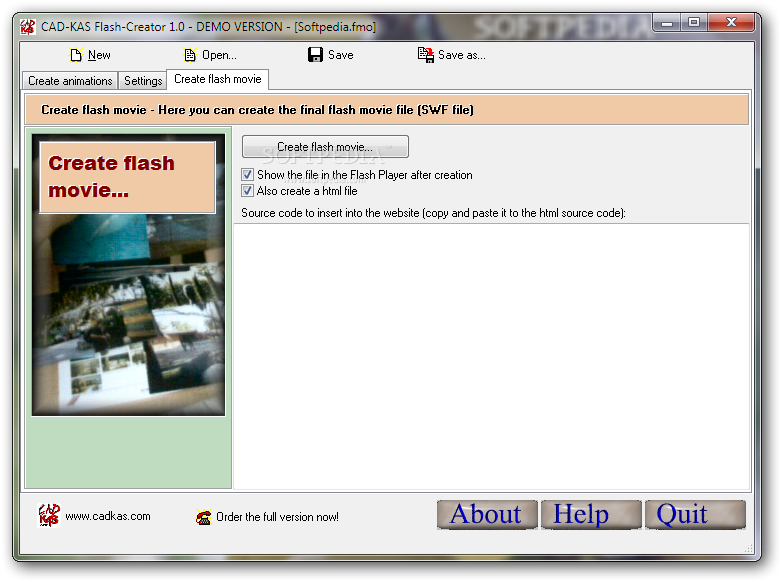Open the About dialog
The width and height of the screenshot is (782, 582).
coord(487,515)
